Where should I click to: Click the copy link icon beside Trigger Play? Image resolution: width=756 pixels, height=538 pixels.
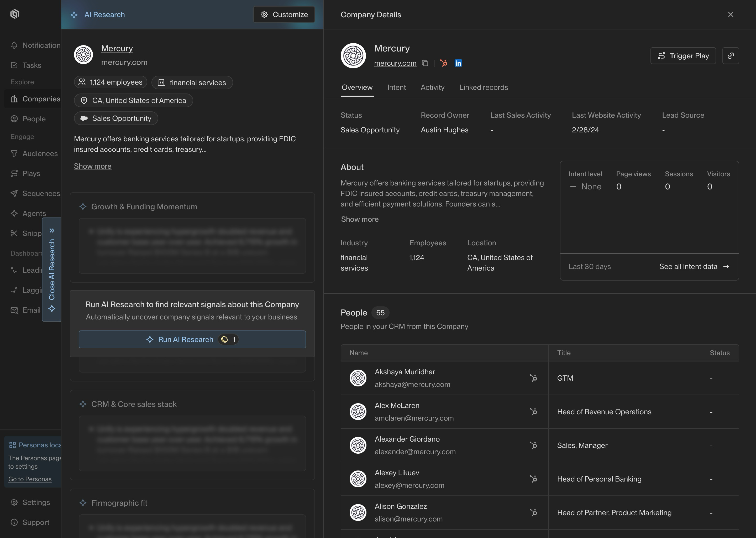(731, 56)
